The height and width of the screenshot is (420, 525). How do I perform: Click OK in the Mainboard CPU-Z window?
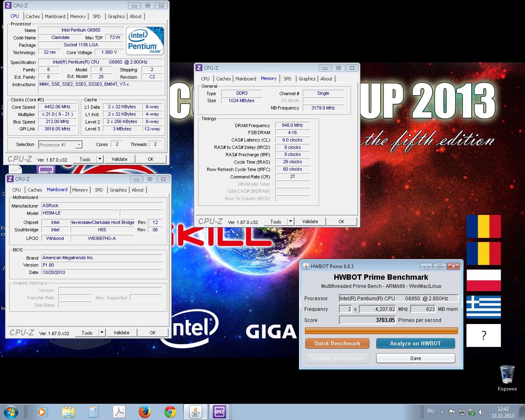(x=153, y=333)
